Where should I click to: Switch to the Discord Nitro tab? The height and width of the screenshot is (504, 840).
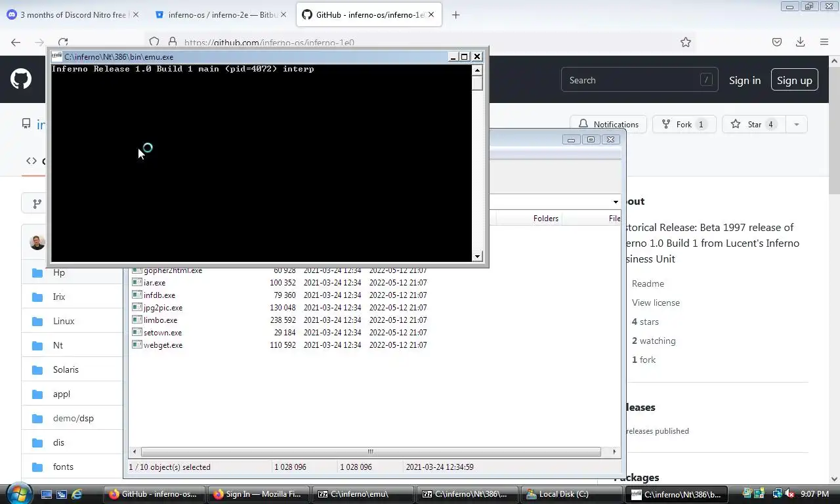tap(72, 14)
